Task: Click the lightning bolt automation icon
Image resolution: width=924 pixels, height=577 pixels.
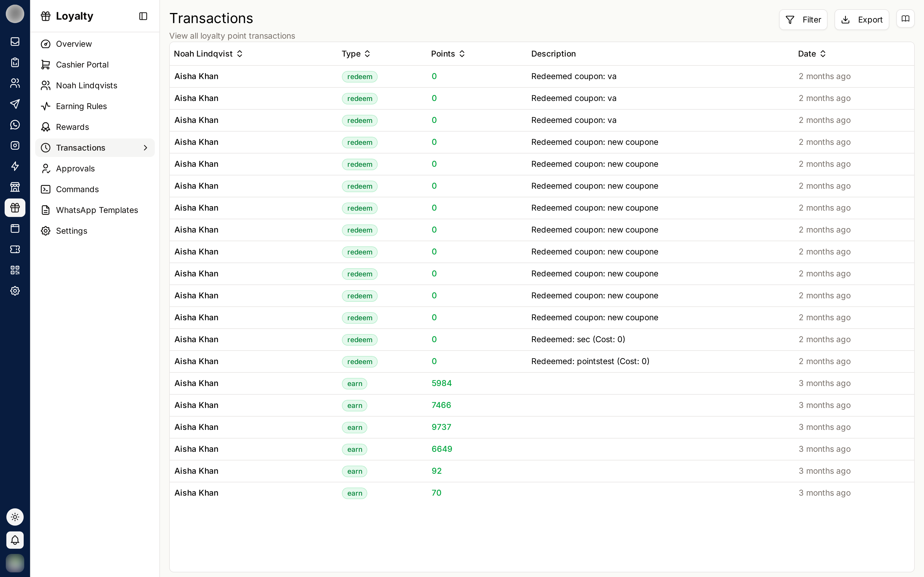Action: point(15,166)
